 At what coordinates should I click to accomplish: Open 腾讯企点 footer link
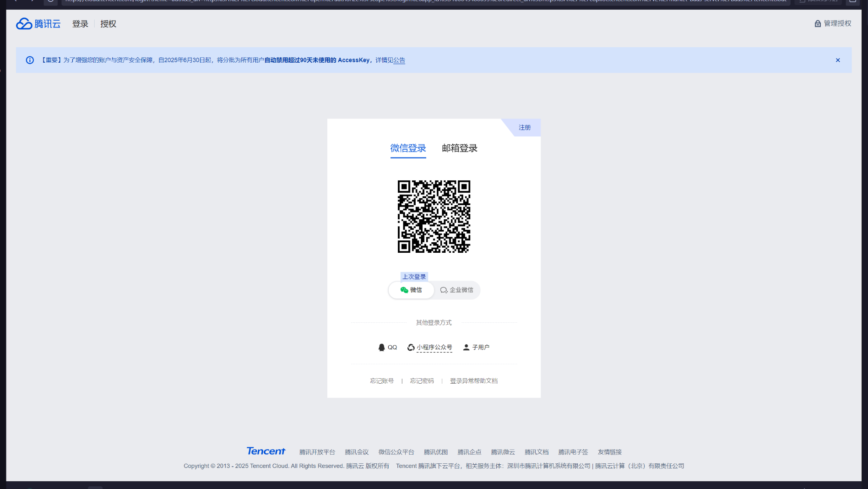469,452
